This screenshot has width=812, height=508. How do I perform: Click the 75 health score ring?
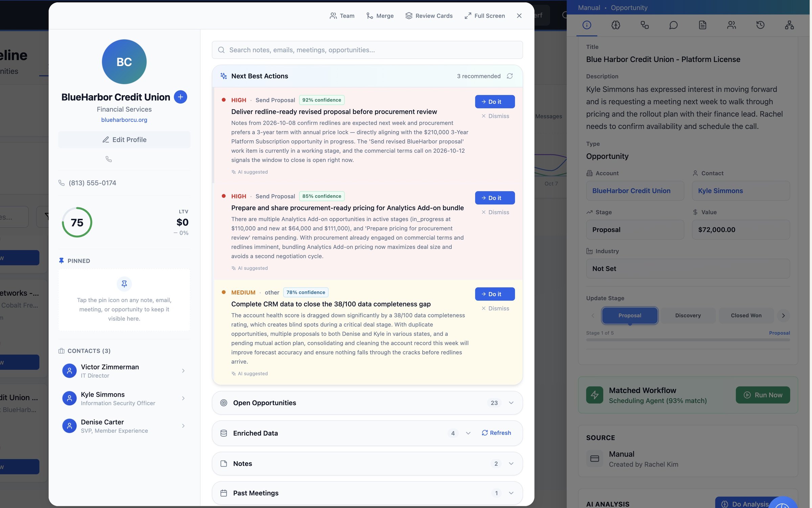pos(77,223)
